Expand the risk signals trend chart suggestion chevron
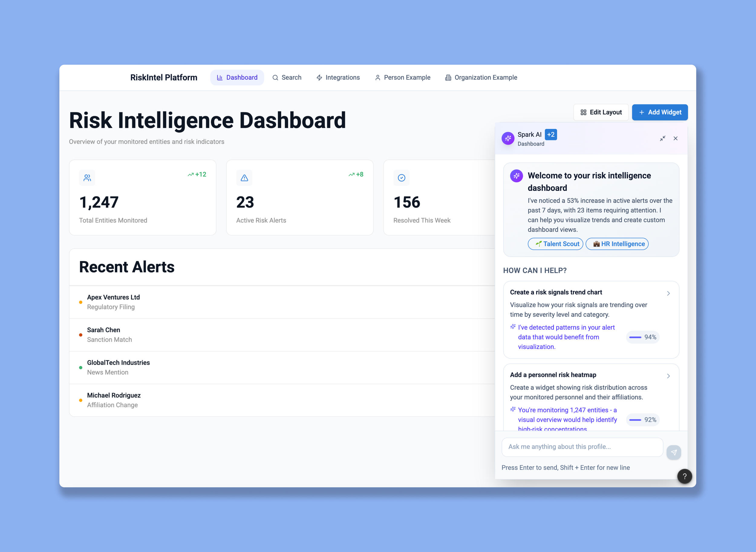Viewport: 756px width, 552px height. pyautogui.click(x=668, y=293)
